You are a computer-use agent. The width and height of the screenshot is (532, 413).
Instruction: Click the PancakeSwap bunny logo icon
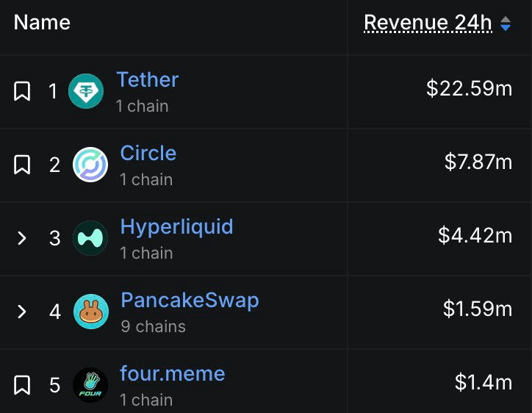[90, 312]
